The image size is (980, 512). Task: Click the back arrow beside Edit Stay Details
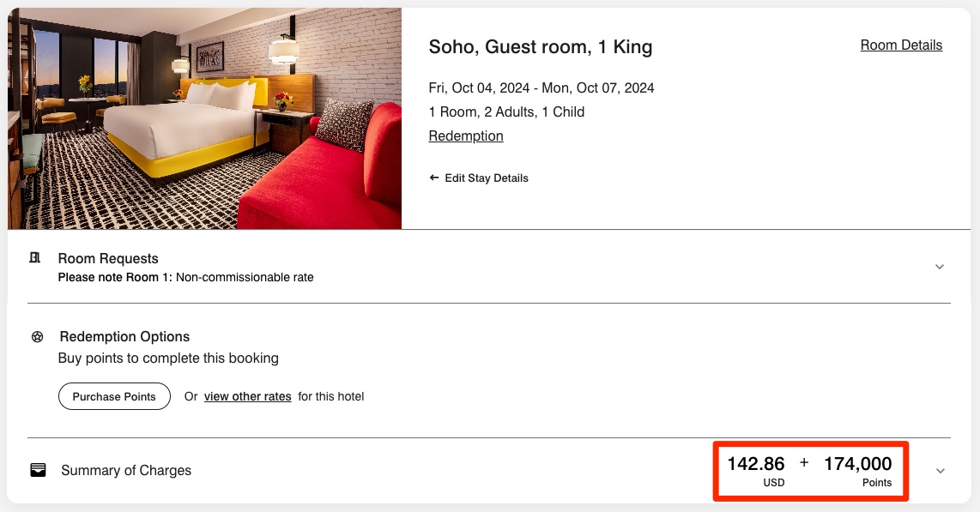coord(434,178)
